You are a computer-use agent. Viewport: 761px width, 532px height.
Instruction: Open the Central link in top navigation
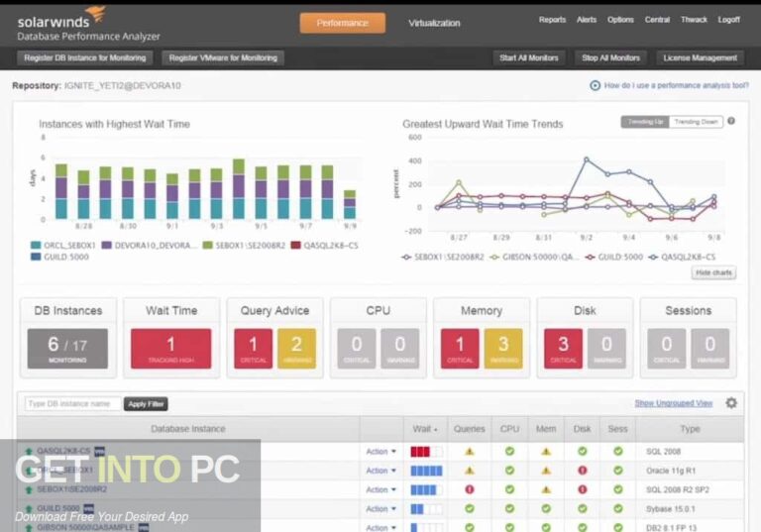(657, 20)
